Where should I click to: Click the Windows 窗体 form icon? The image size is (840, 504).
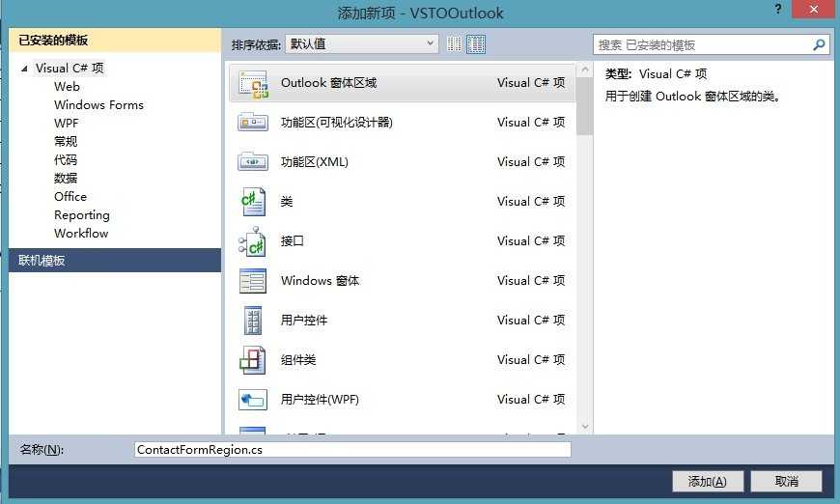pyautogui.click(x=253, y=281)
